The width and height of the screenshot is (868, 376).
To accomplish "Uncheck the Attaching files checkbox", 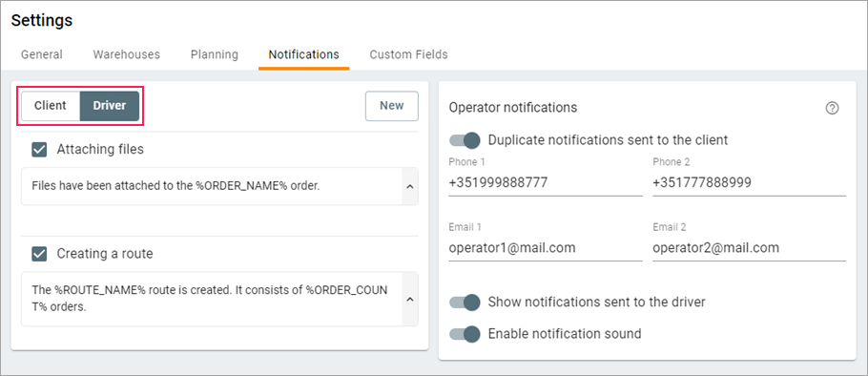I will (x=39, y=150).
